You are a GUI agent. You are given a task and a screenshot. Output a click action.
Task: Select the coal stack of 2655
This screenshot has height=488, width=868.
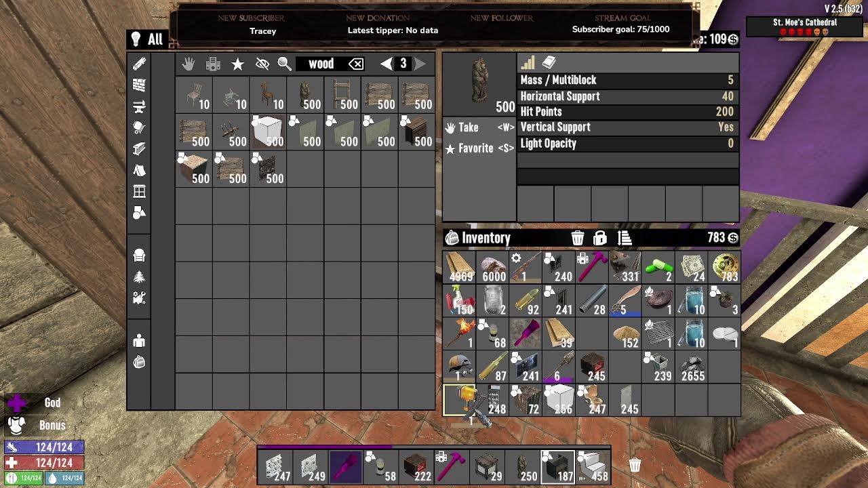[692, 367]
